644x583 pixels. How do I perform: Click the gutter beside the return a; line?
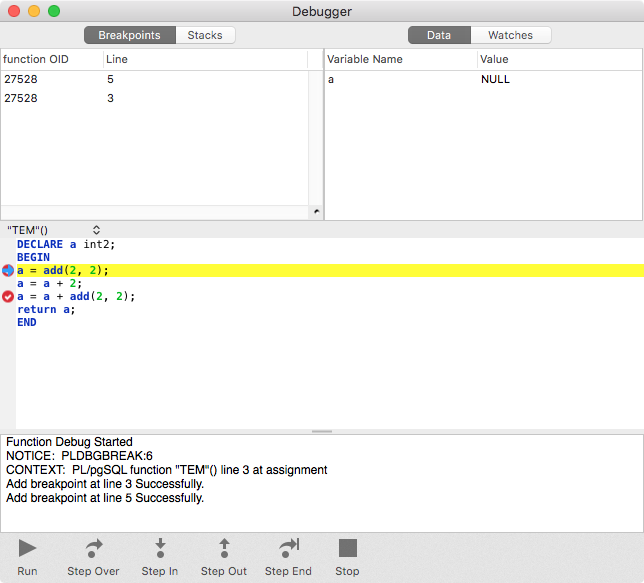click(8, 309)
